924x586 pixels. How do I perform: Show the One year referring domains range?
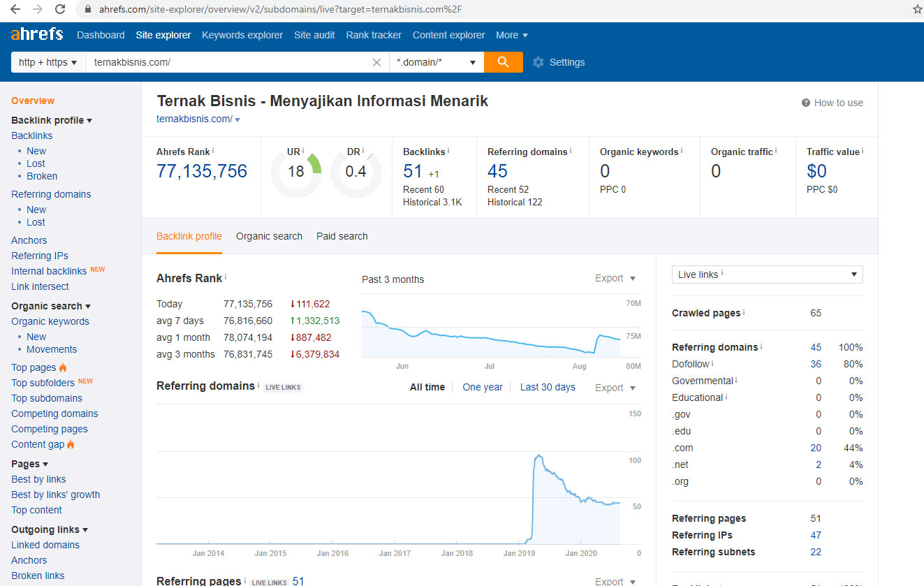coord(483,387)
